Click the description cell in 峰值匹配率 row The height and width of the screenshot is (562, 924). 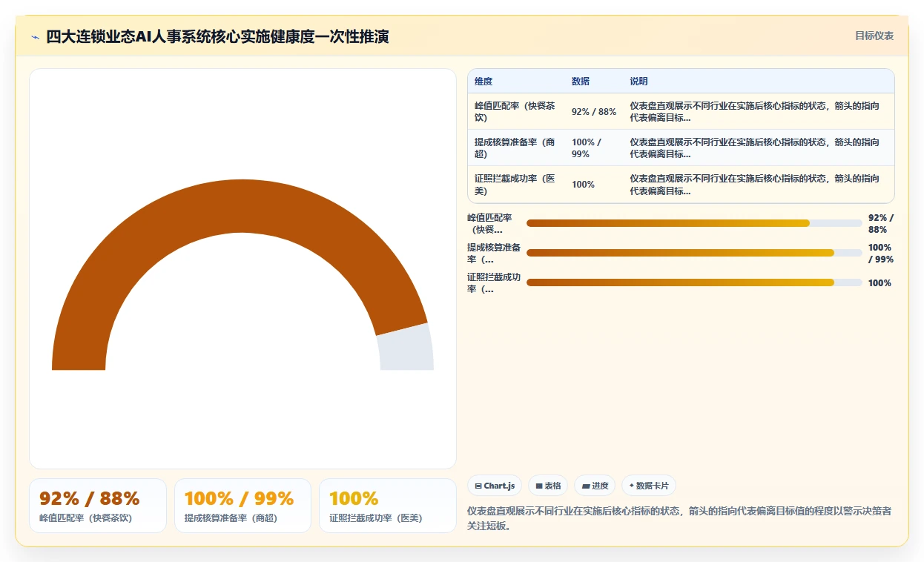759,111
